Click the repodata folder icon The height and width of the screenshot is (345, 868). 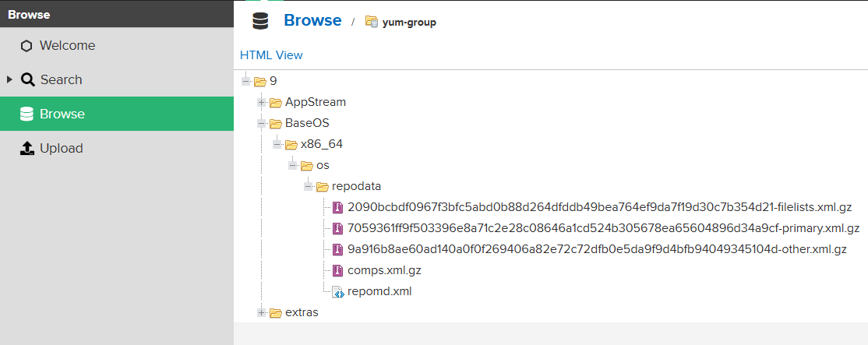pyautogui.click(x=322, y=186)
